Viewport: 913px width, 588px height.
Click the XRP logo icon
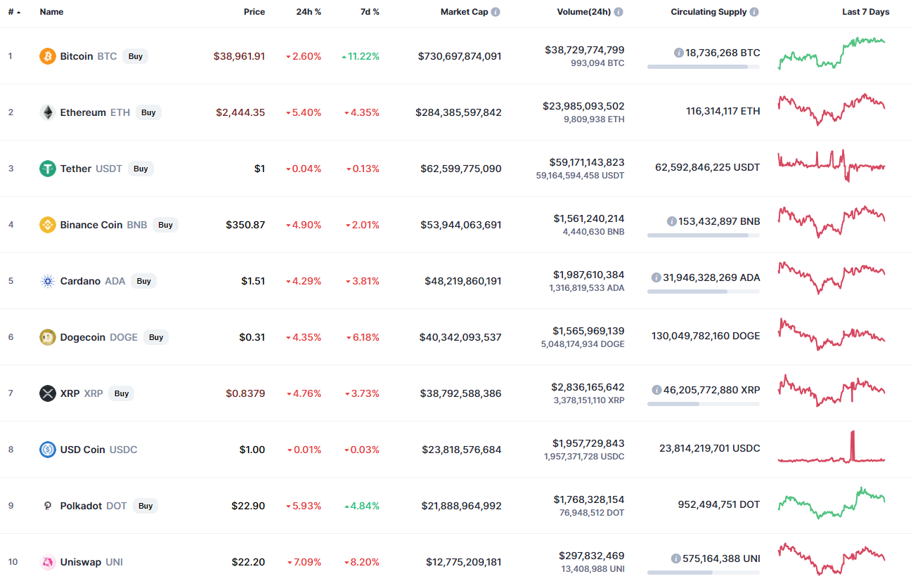point(48,393)
